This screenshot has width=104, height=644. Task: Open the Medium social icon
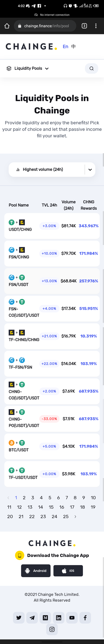point(45,618)
